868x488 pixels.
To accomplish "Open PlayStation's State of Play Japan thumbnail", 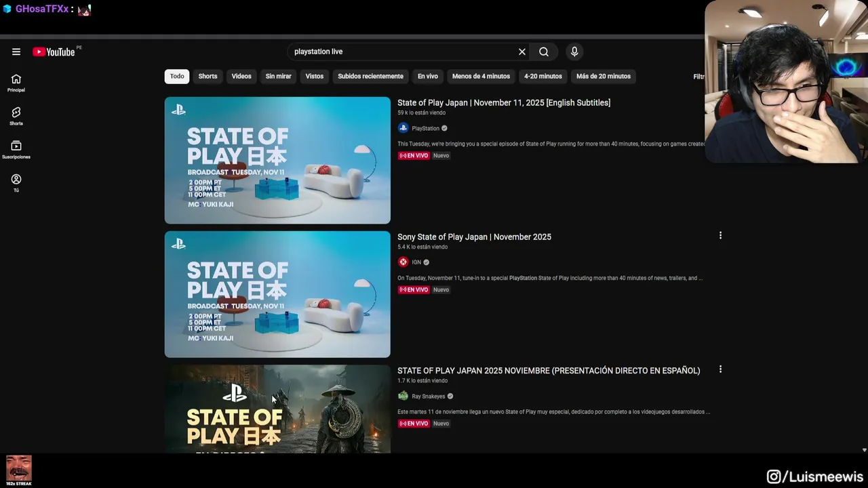I will 277,160.
